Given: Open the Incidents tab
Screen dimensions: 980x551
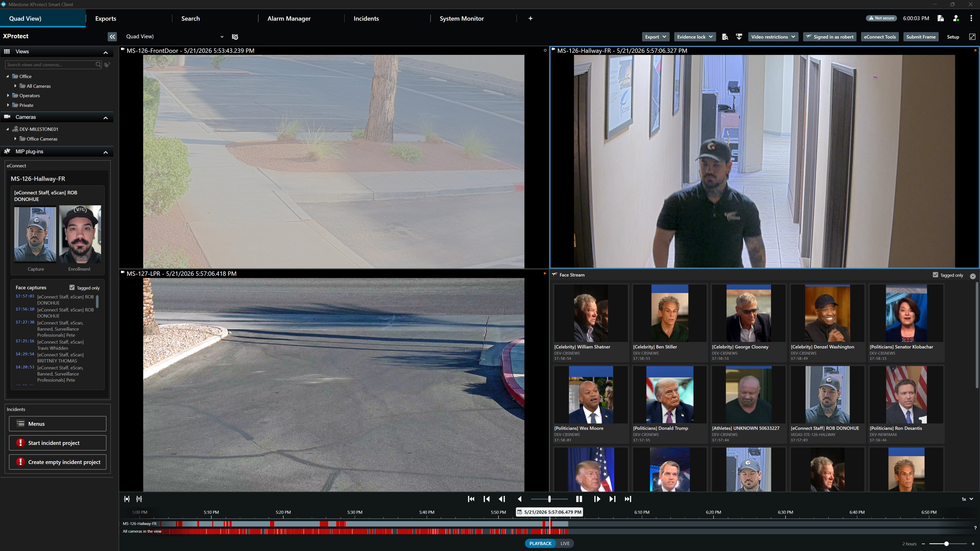Looking at the screenshot, I should (366, 18).
